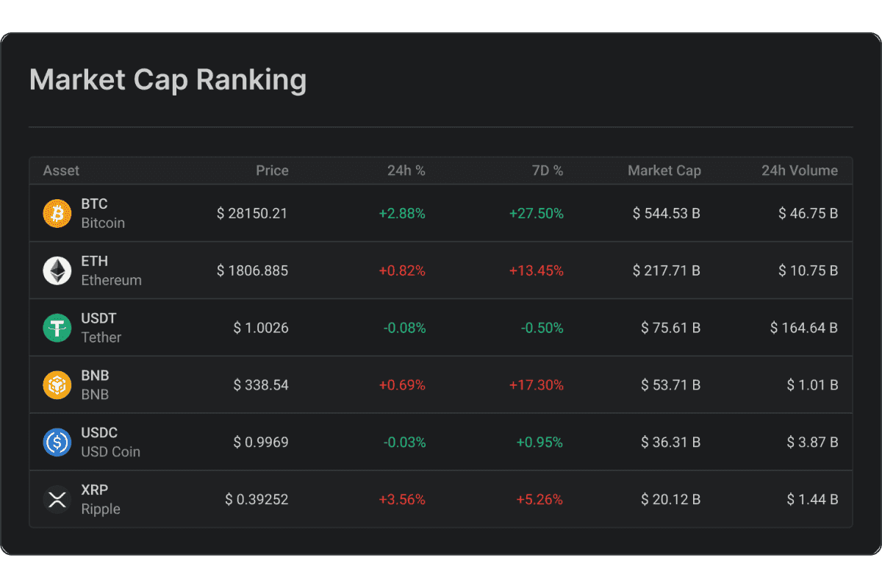The height and width of the screenshot is (588, 882).
Task: Click the -0.50% 7D change value
Action: [x=542, y=328]
